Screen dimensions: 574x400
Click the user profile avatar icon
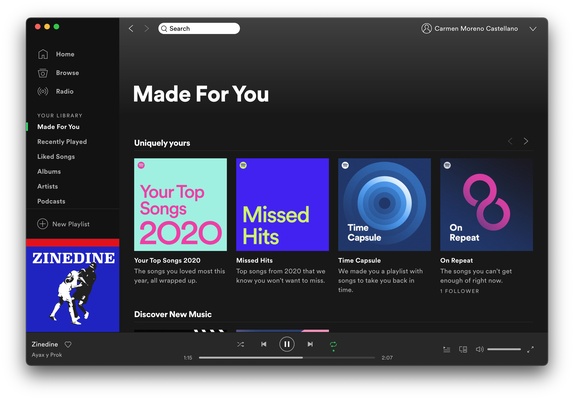tap(426, 29)
